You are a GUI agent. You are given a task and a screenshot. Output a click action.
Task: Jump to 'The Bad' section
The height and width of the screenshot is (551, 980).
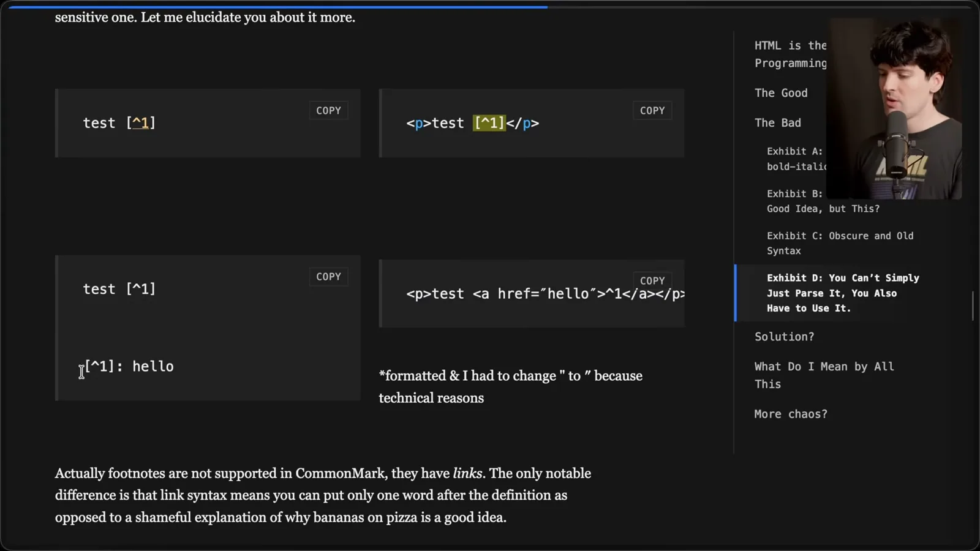(778, 123)
